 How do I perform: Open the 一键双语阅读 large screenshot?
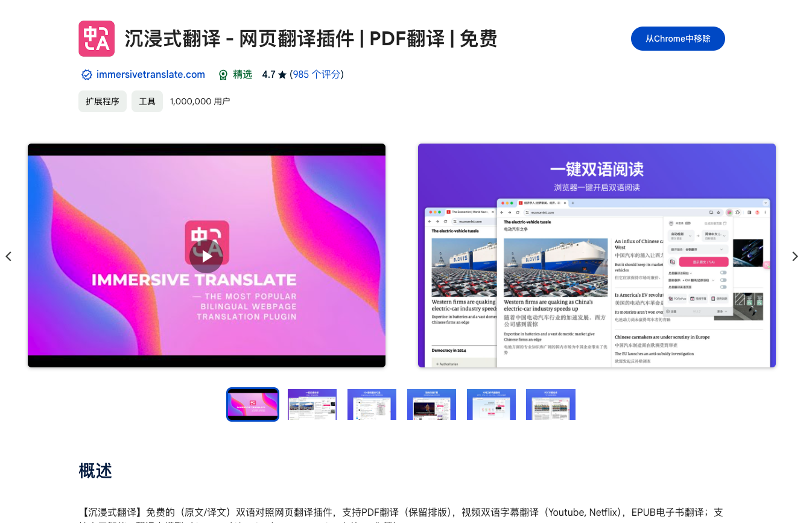coord(597,255)
